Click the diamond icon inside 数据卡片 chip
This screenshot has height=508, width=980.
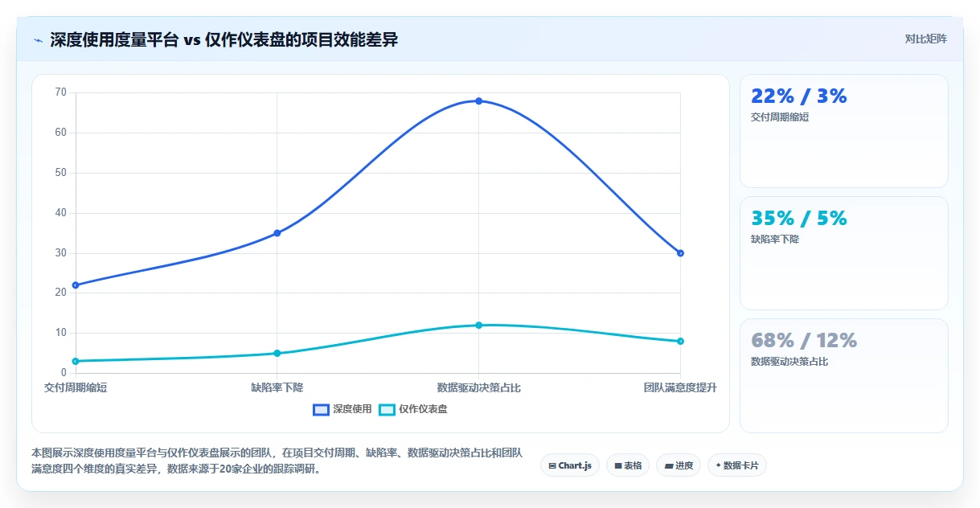click(718, 465)
